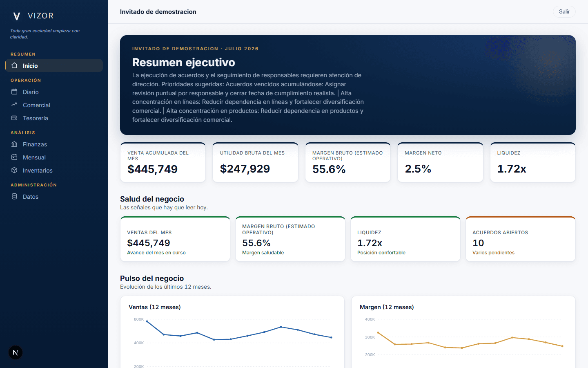Click the Utilidad bruta del mes card
The height and width of the screenshot is (368, 588).
click(255, 162)
